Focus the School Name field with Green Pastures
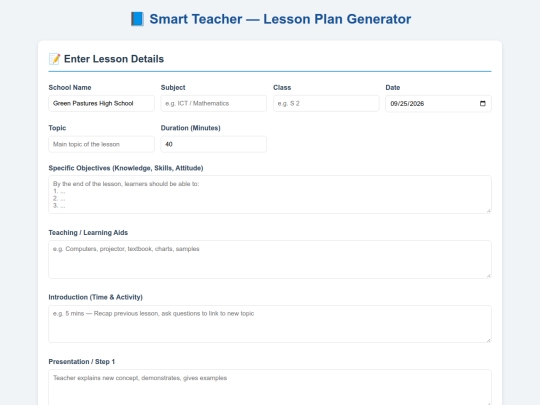Screen dimensions: 540x405 [x=101, y=103]
